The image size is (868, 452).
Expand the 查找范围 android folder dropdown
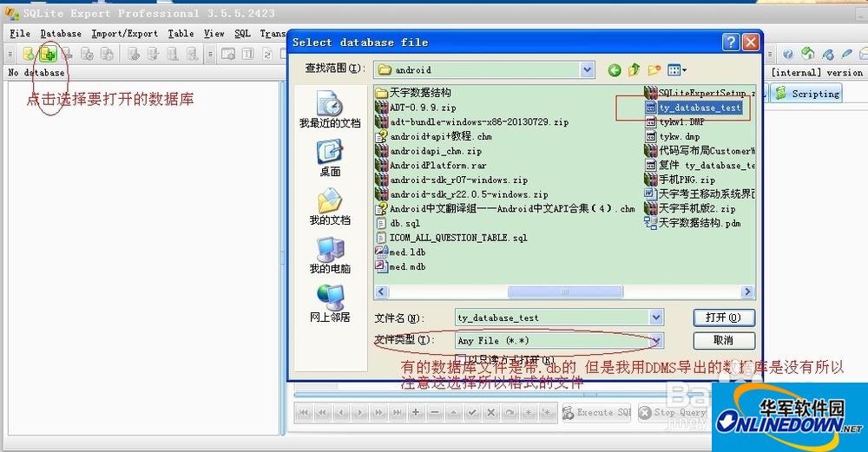(x=588, y=70)
